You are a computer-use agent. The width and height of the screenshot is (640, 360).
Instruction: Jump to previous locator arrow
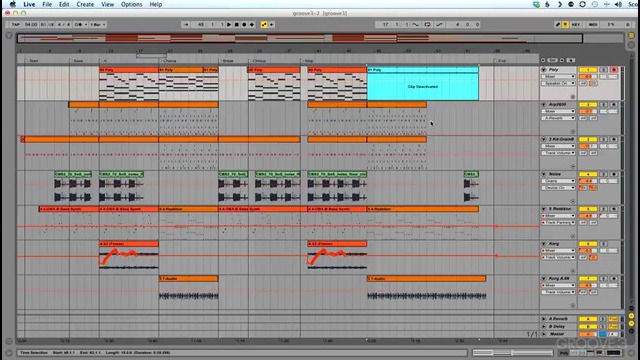click(543, 60)
